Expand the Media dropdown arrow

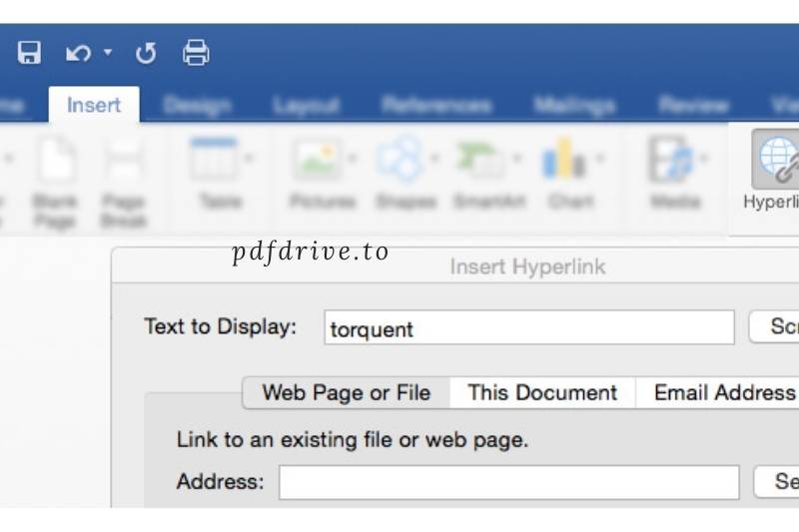pyautogui.click(x=704, y=159)
